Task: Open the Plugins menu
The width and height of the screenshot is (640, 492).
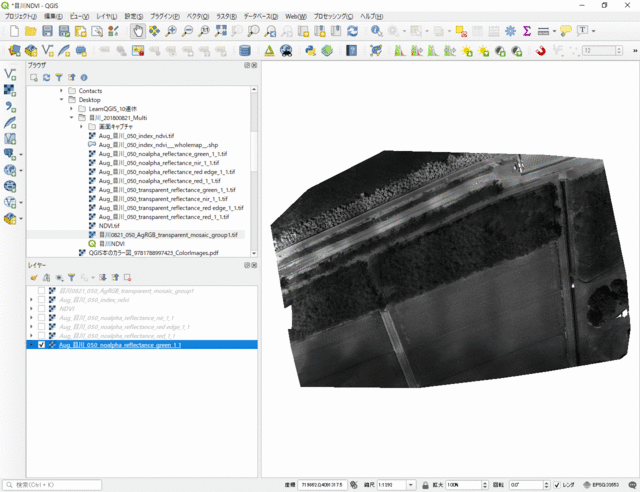Action: point(164,16)
